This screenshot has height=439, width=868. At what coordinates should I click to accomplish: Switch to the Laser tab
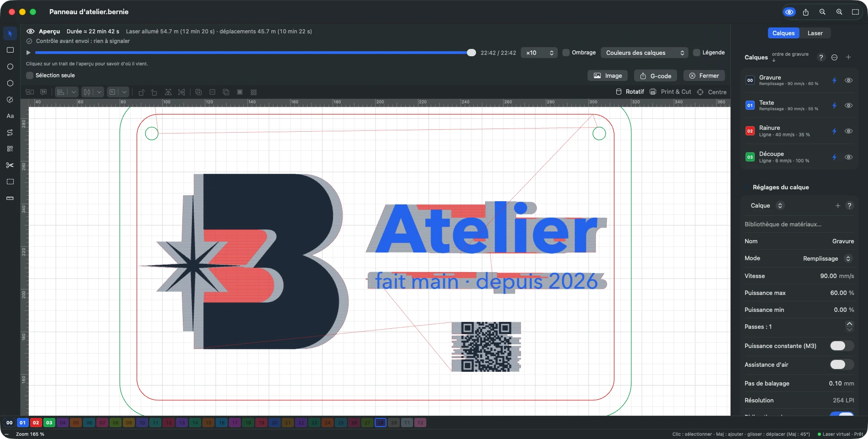pyautogui.click(x=815, y=33)
